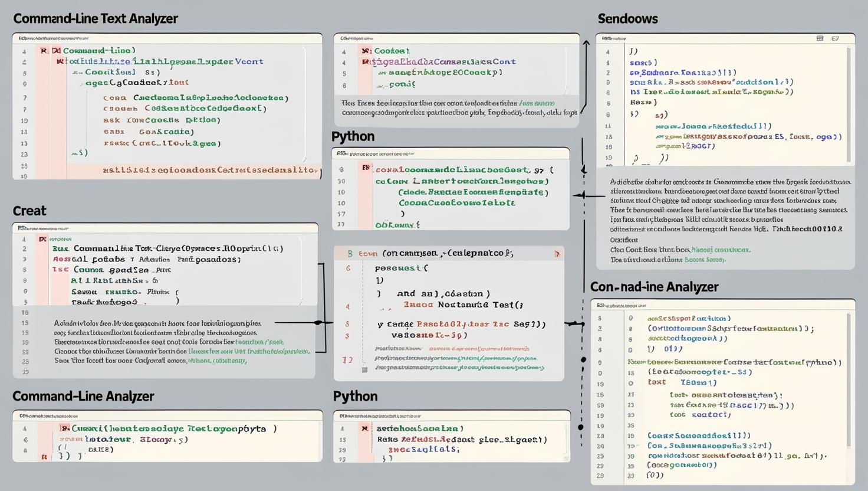Click the red R badge in the bottom-left gutter
The width and height of the screenshot is (868, 491).
(x=43, y=456)
